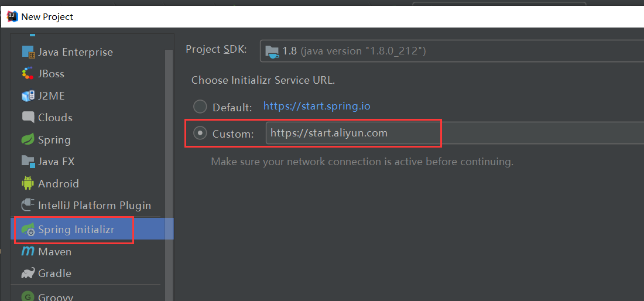The height and width of the screenshot is (301, 644).
Task: Click the Custom URL input field
Action: pyautogui.click(x=455, y=133)
